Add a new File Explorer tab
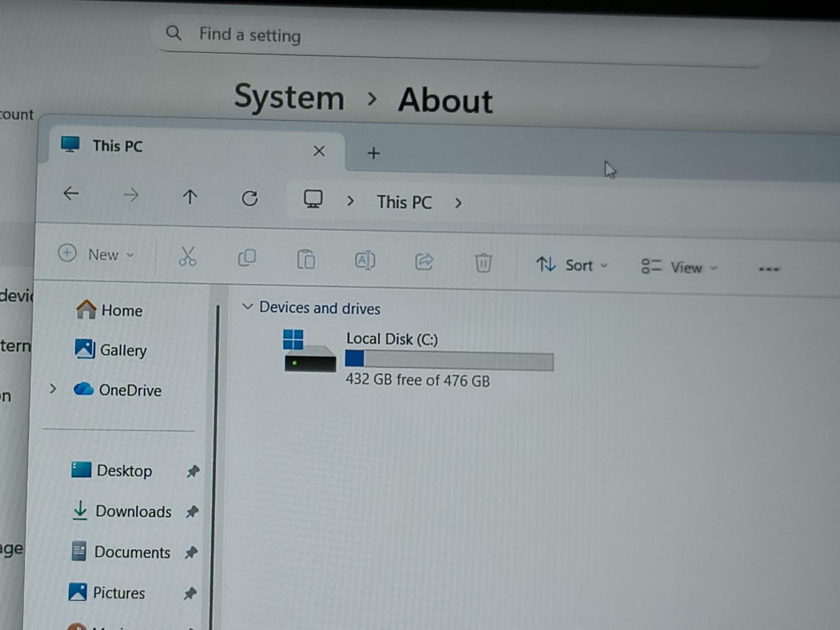 pyautogui.click(x=373, y=153)
